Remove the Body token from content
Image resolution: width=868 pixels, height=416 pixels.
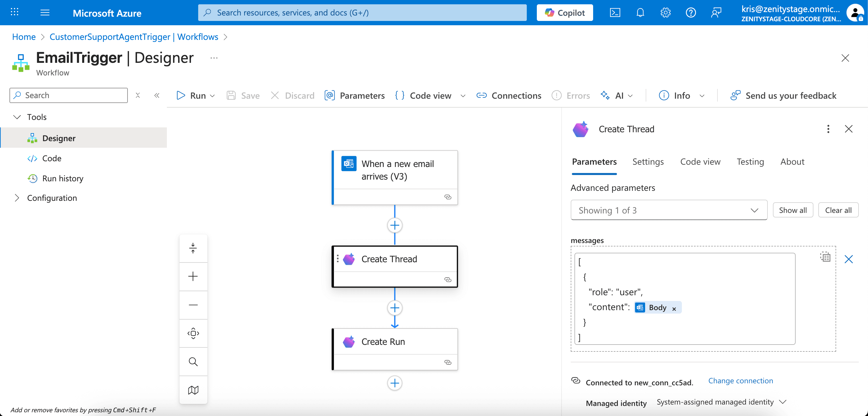coord(674,309)
